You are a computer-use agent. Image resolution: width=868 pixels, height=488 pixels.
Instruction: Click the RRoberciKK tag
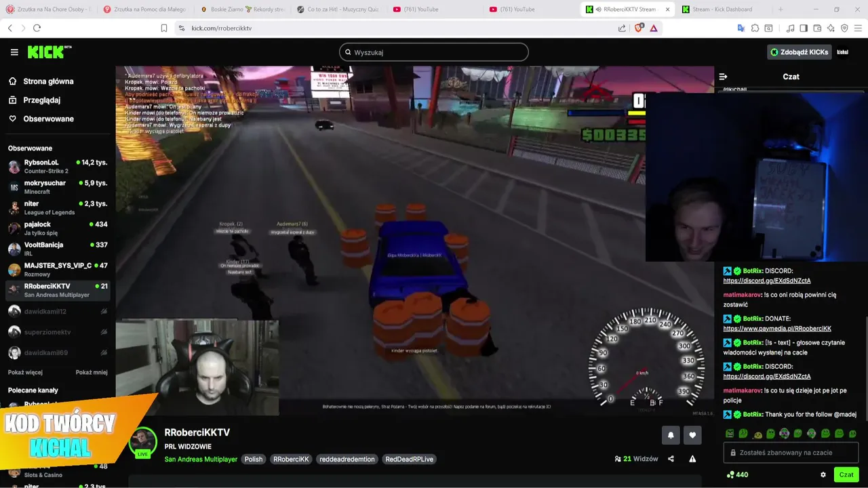pyautogui.click(x=291, y=459)
